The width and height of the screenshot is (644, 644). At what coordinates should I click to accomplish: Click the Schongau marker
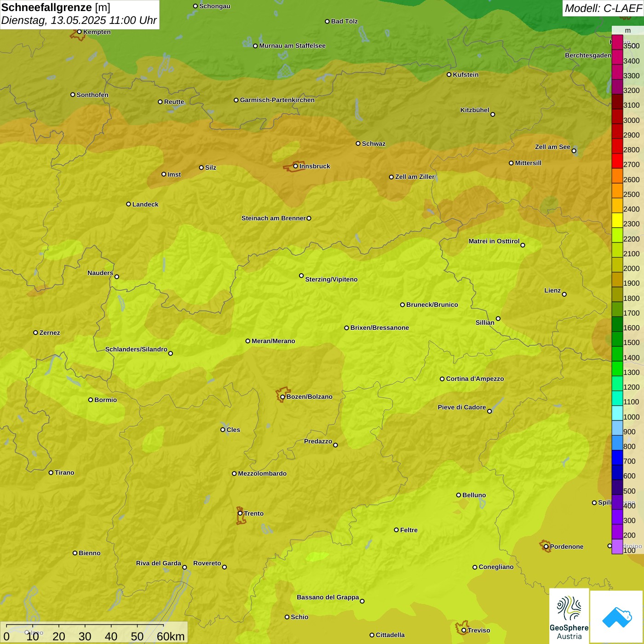(x=195, y=6)
